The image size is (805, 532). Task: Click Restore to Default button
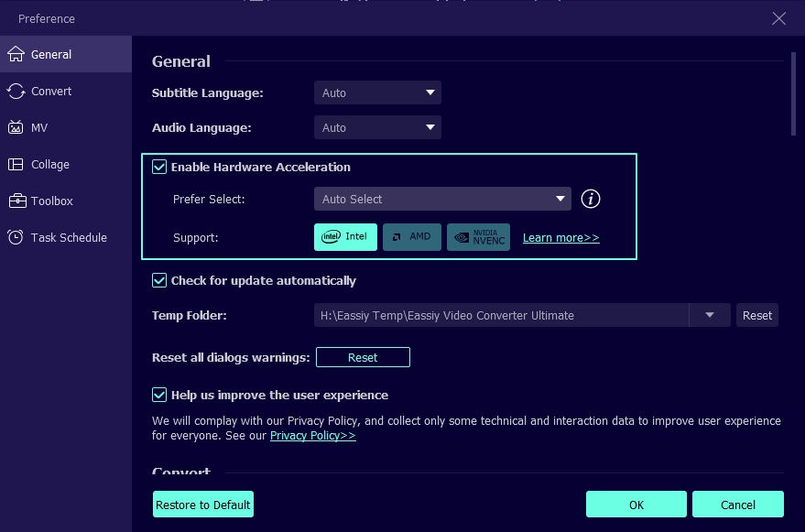(203, 505)
